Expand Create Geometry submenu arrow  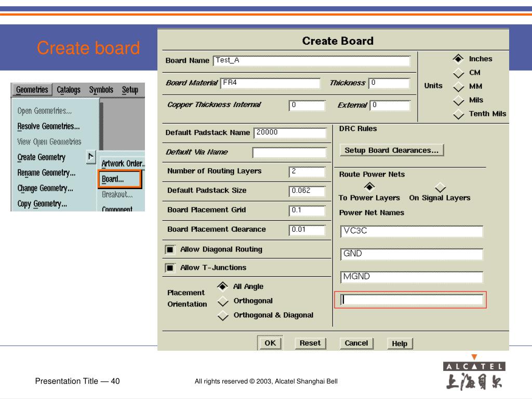(x=90, y=157)
